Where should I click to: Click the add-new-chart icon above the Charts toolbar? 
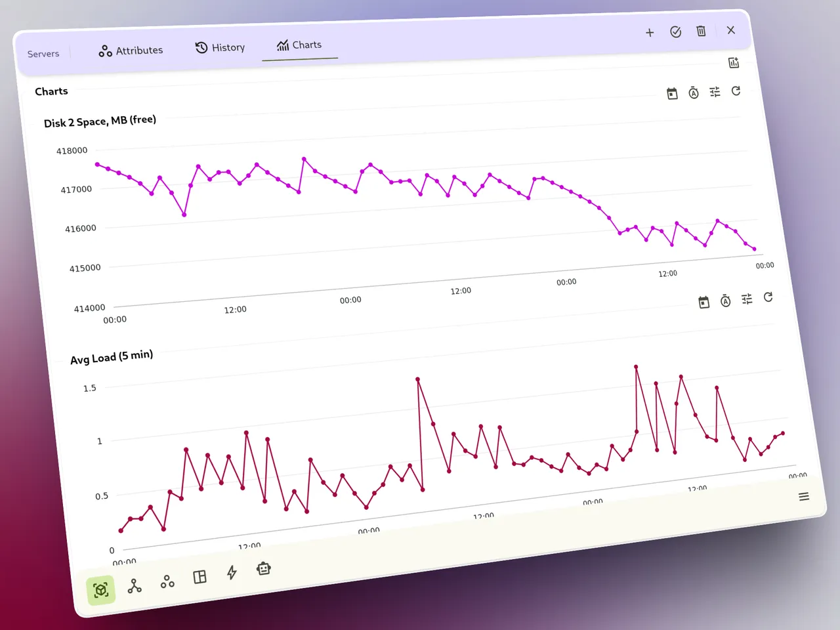733,62
